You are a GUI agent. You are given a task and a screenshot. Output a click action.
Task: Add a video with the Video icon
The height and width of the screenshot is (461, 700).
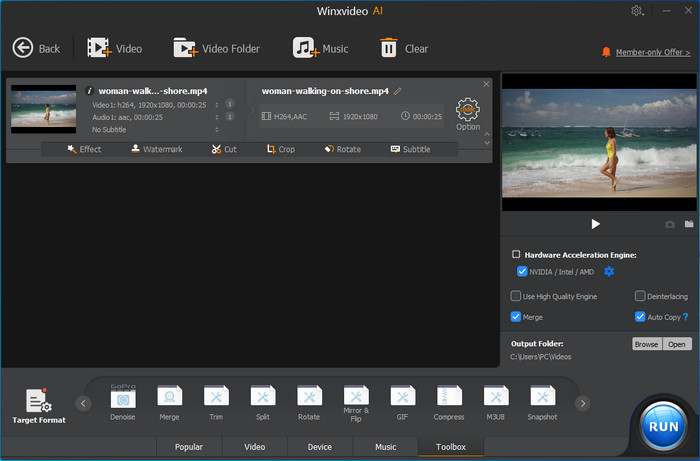point(99,48)
